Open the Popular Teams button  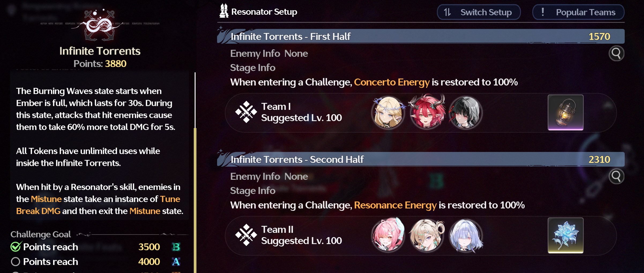pyautogui.click(x=578, y=12)
